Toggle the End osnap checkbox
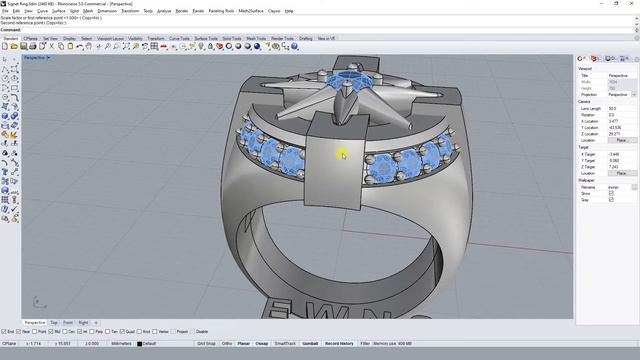The height and width of the screenshot is (360, 640). (4, 332)
